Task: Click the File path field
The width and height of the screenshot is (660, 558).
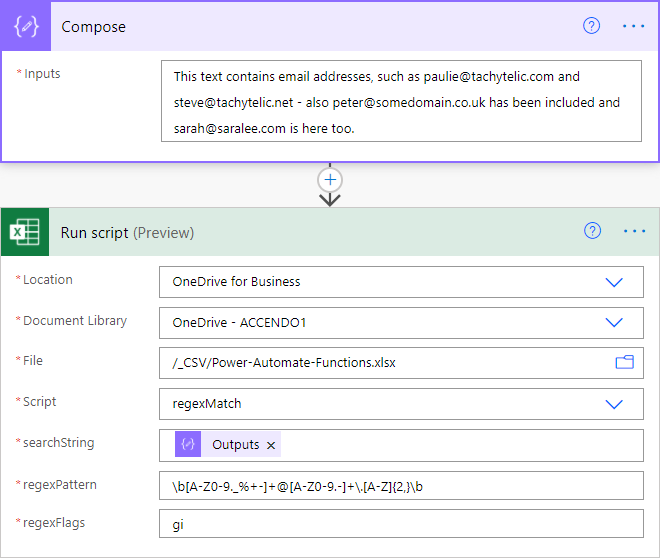Action: pos(380,363)
